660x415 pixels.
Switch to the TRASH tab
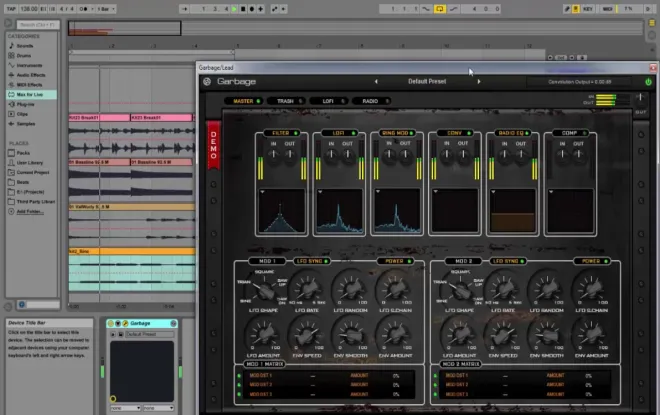click(286, 101)
